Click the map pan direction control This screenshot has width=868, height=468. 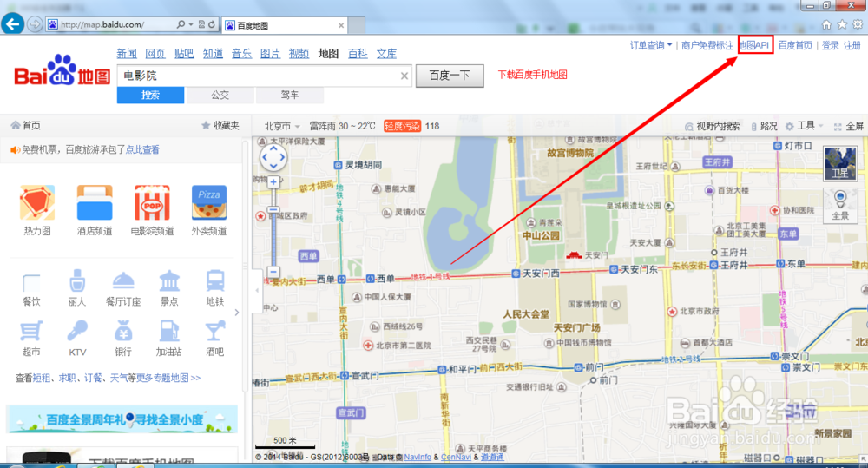[273, 158]
